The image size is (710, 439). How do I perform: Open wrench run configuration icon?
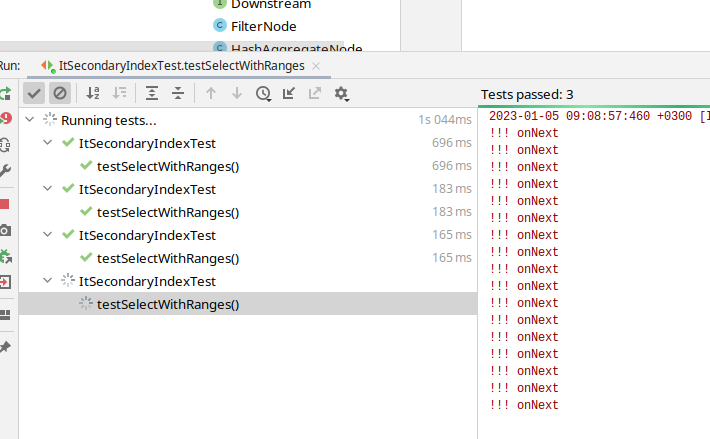point(5,171)
